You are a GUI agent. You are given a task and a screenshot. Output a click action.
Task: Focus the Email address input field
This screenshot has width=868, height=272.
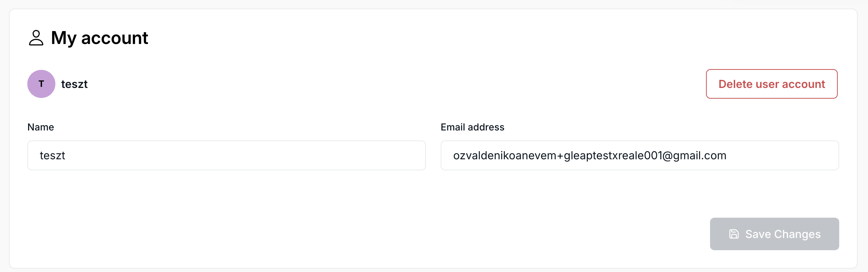point(640,155)
